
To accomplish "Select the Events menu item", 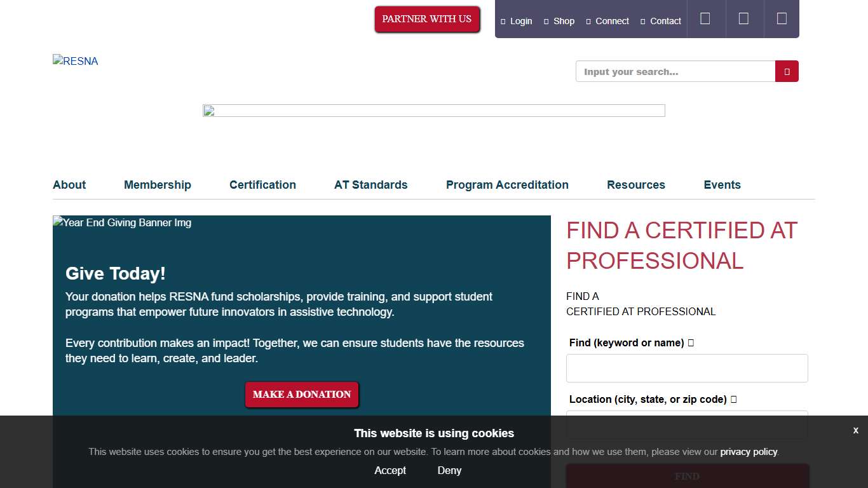I will (722, 185).
